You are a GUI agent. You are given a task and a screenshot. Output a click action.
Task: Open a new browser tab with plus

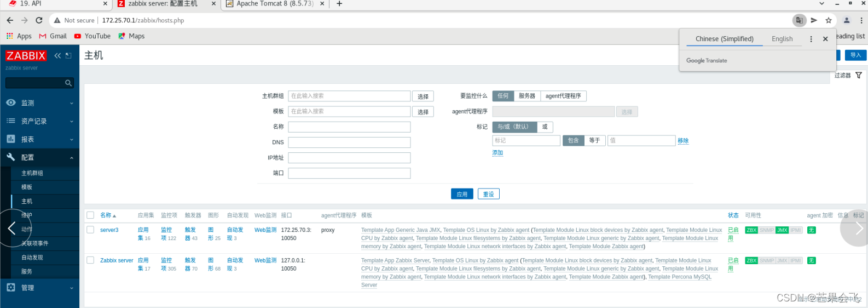pos(339,4)
